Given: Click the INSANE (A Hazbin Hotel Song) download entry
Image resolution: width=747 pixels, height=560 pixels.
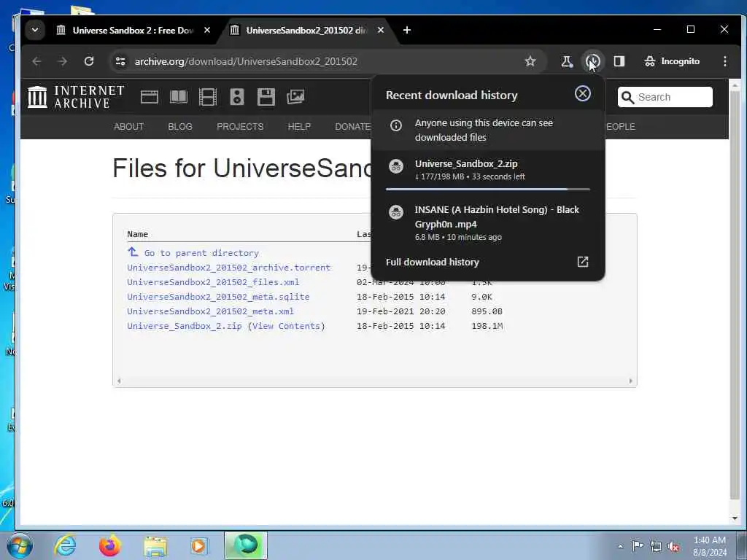Looking at the screenshot, I should click(x=488, y=223).
